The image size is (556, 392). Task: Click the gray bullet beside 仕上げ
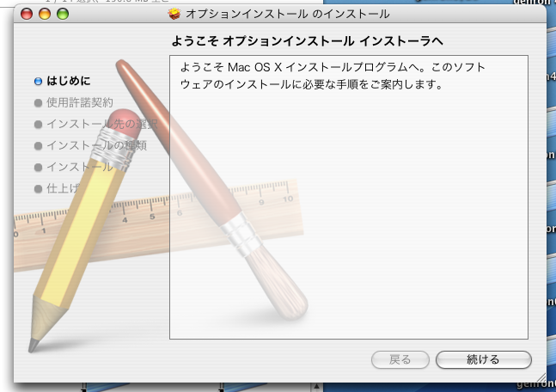click(38, 189)
